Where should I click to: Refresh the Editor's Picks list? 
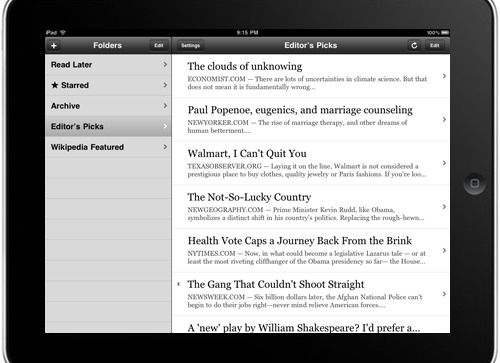pos(414,46)
